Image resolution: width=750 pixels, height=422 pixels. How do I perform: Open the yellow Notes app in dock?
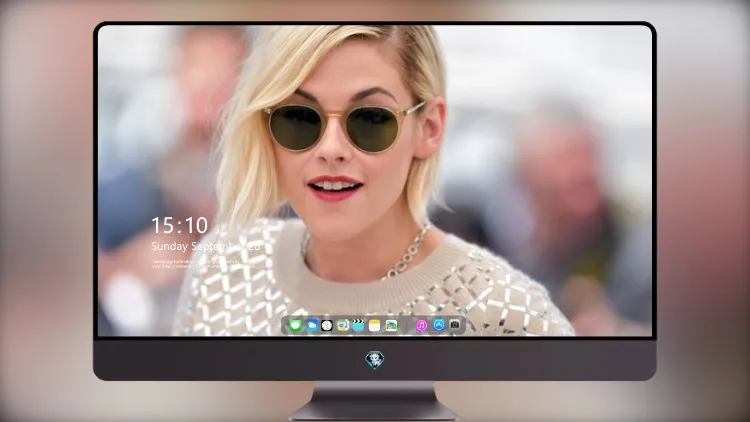click(375, 326)
